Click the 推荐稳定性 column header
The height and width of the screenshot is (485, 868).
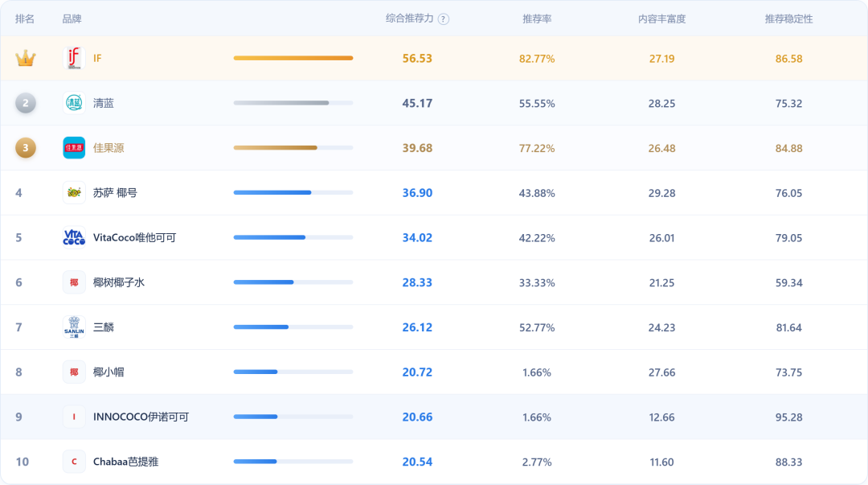(x=789, y=18)
